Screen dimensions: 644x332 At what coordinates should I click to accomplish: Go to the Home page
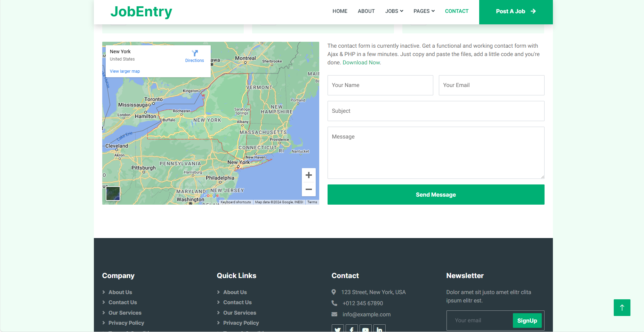pyautogui.click(x=340, y=11)
